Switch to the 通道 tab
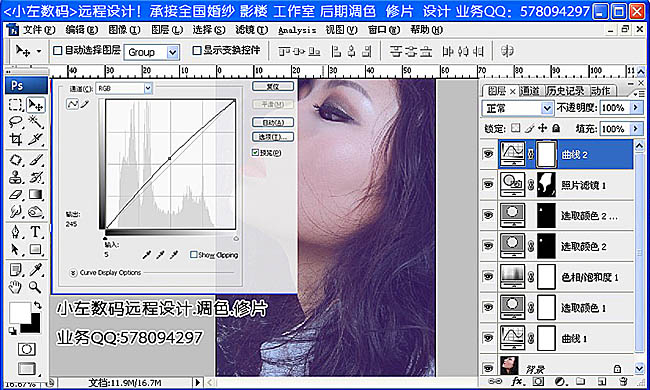Image resolution: width=650 pixels, height=390 pixels. 529,91
